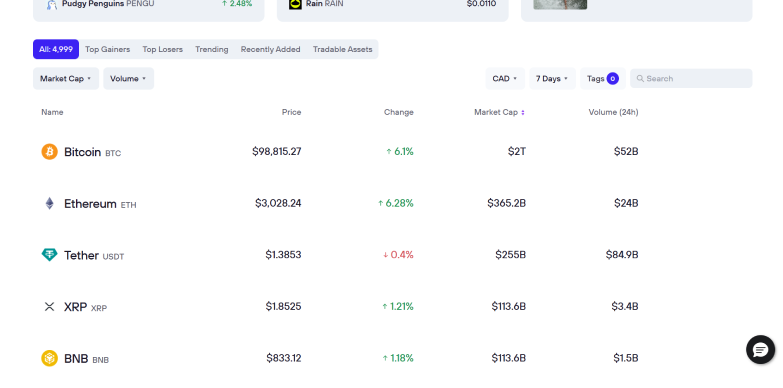
Task: Sort by the Volume (24h) column header
Action: coord(613,112)
